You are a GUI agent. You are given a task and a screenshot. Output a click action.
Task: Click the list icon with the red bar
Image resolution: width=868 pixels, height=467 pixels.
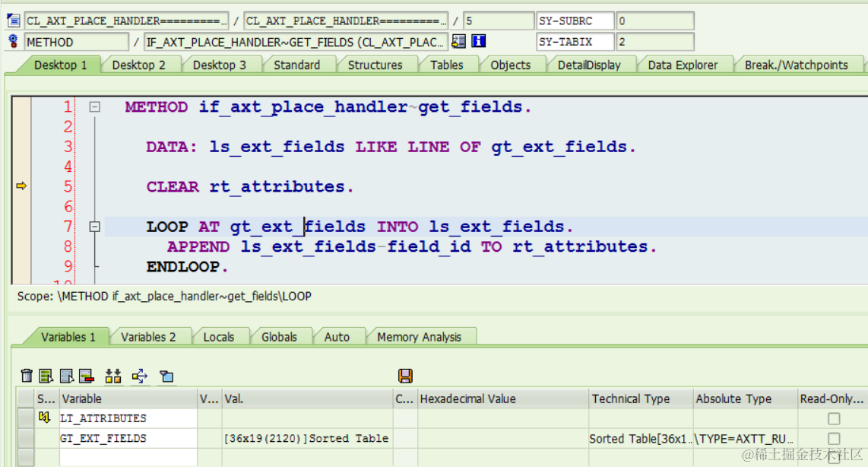(87, 376)
